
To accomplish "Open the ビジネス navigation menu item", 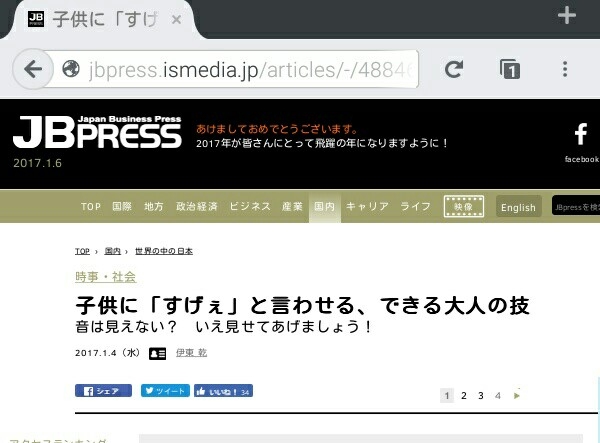I will click(x=250, y=207).
